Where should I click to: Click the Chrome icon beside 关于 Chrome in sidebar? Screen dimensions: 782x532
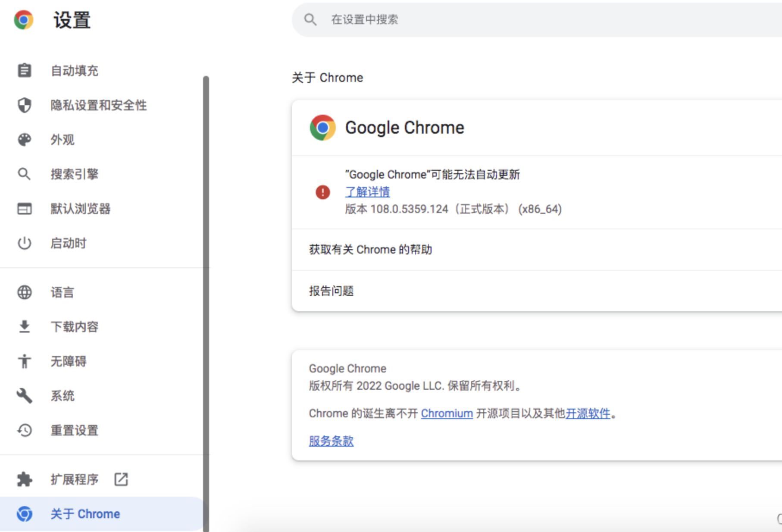(x=24, y=514)
